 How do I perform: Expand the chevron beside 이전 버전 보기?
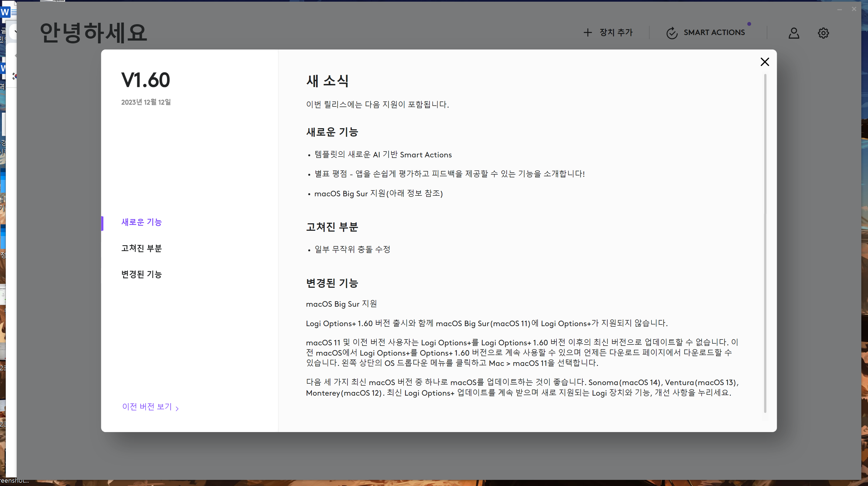coord(177,408)
